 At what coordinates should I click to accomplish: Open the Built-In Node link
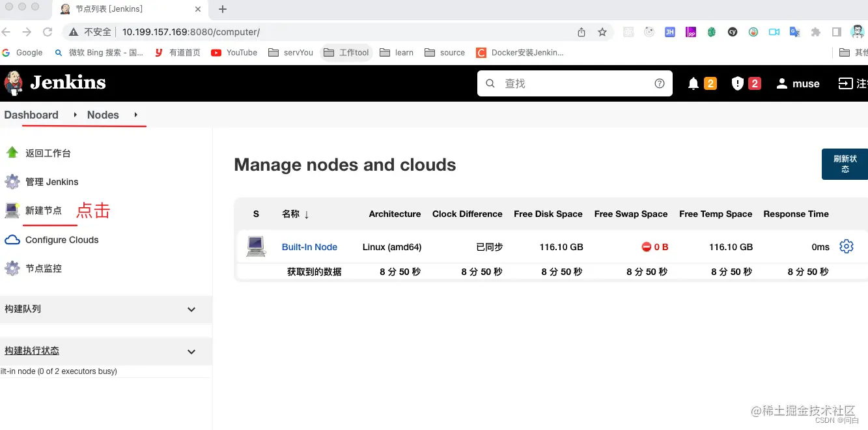click(x=309, y=247)
